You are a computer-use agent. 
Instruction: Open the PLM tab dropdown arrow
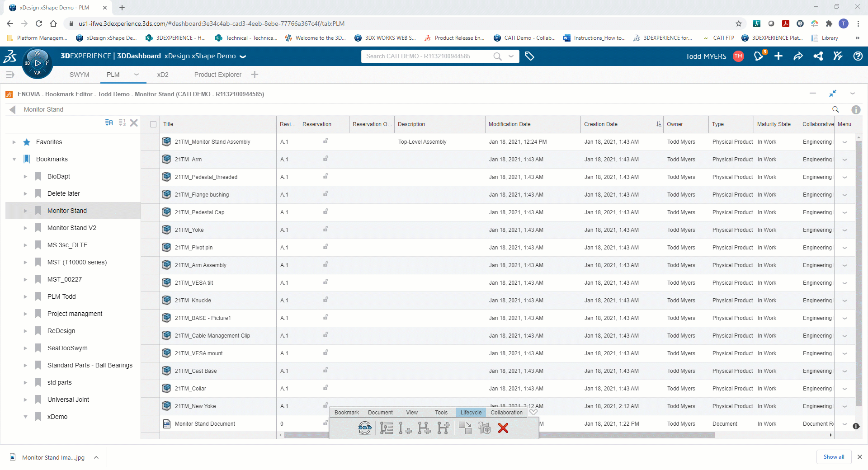click(137, 74)
